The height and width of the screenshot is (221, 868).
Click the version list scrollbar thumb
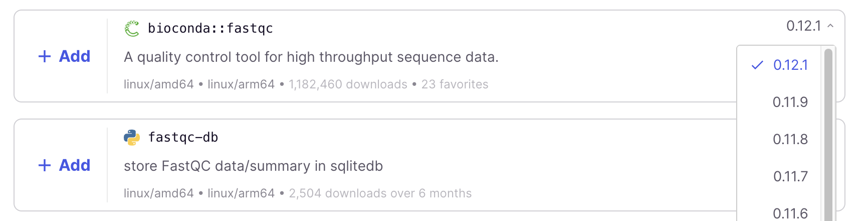[x=828, y=136]
